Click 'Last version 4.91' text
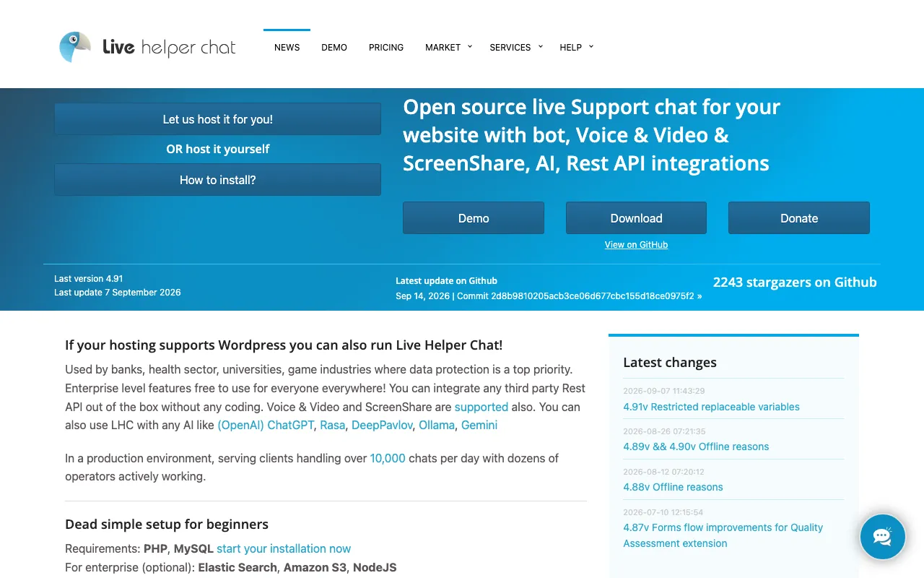 89,279
